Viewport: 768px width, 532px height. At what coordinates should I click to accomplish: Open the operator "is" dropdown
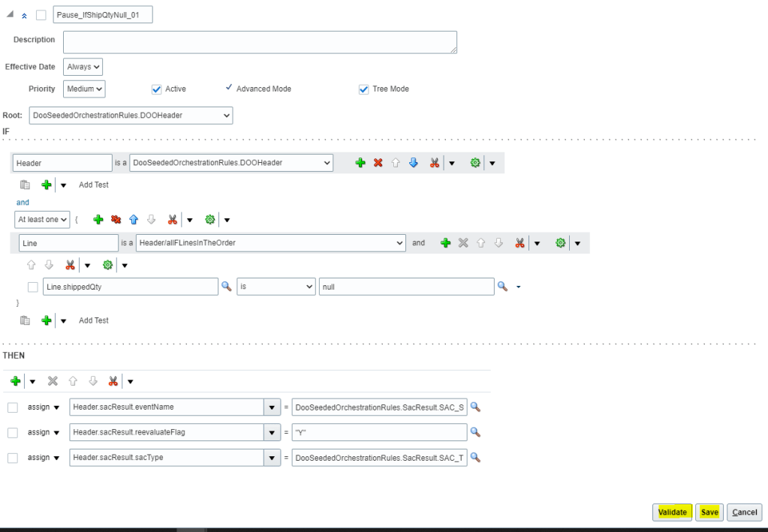[276, 286]
